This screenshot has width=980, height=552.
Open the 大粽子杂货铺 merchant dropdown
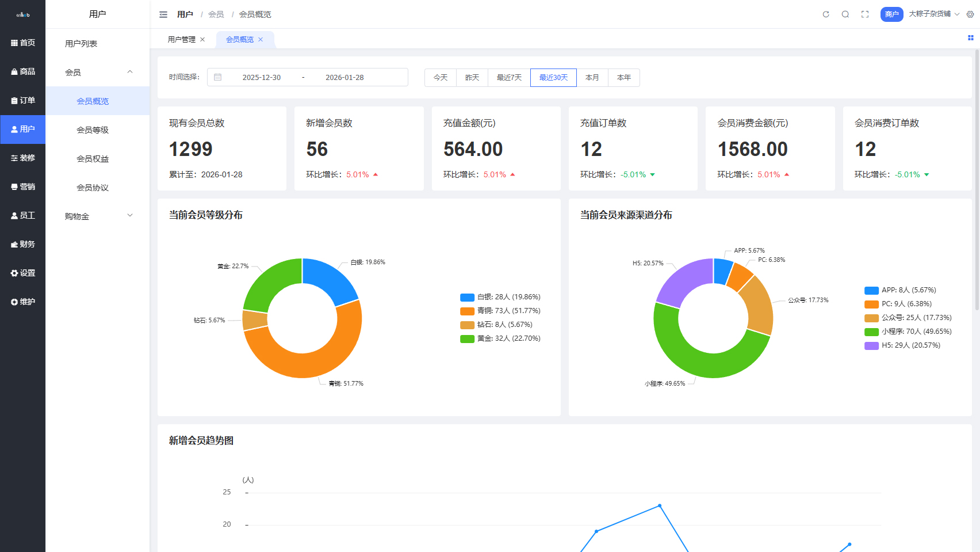(934, 14)
